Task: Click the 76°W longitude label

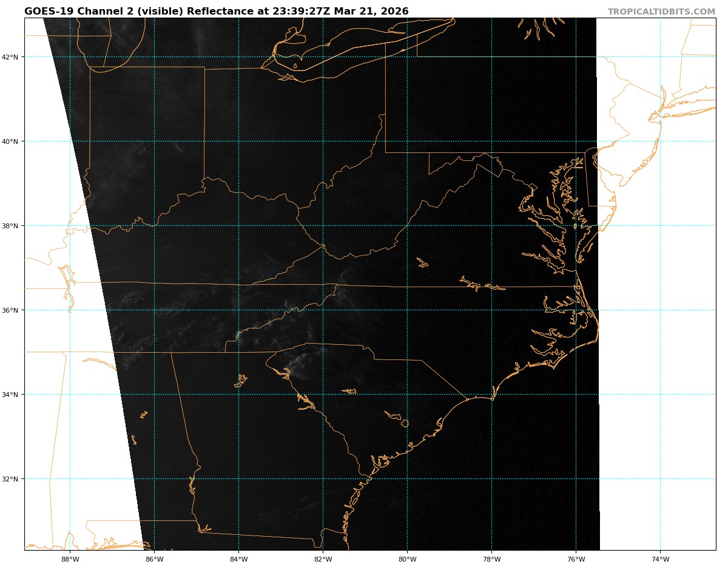Action: [x=576, y=559]
